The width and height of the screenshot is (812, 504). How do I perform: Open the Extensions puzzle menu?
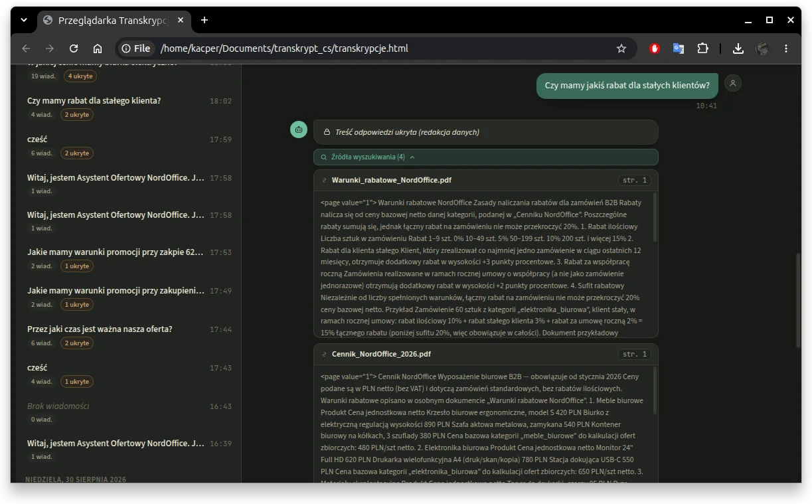point(702,48)
